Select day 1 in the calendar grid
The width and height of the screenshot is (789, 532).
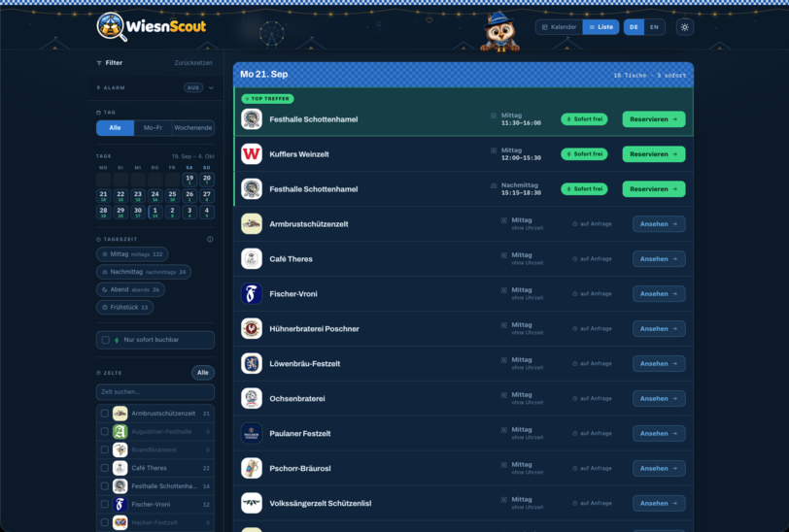point(155,213)
